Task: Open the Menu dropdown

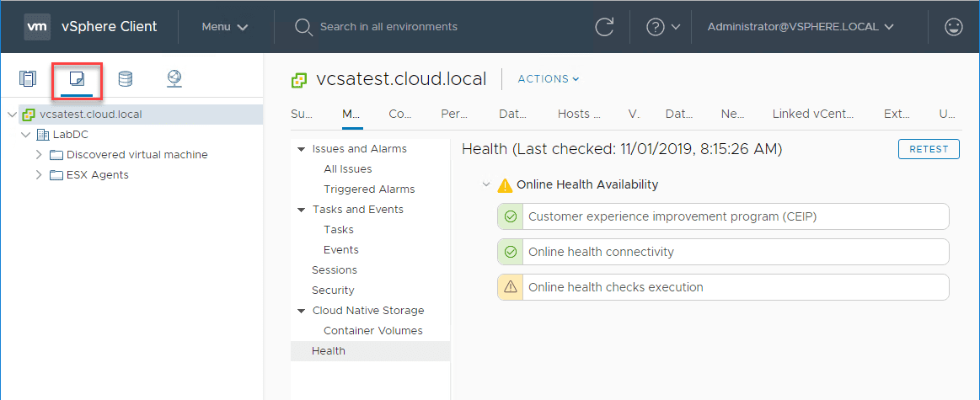Action: [x=225, y=27]
